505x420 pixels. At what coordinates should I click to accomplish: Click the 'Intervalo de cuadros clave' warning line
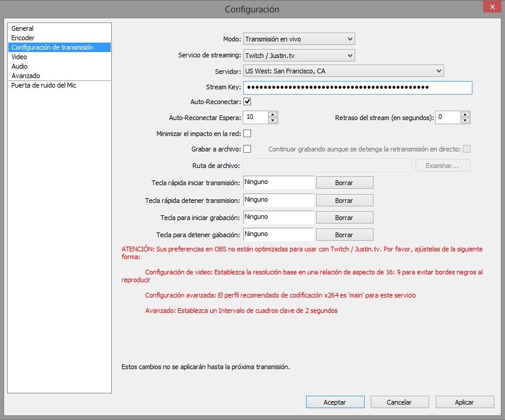tap(241, 311)
